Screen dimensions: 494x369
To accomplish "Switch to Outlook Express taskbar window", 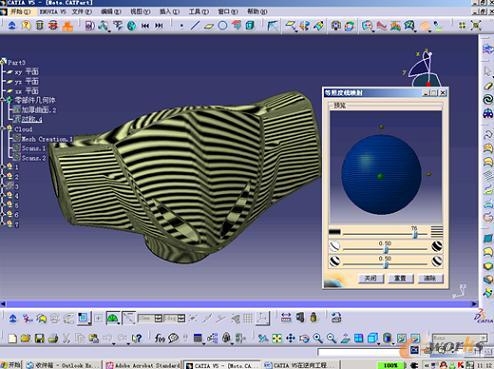I will coord(63,365).
